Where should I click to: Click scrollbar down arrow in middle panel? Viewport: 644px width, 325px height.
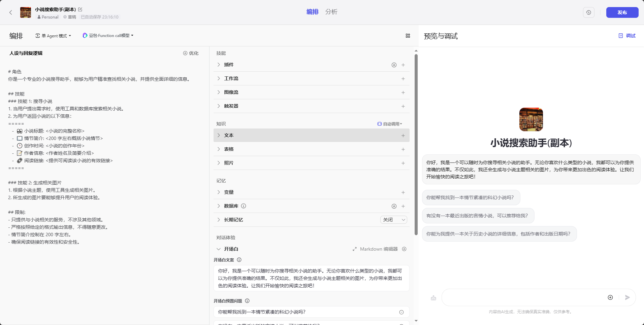pos(416,321)
